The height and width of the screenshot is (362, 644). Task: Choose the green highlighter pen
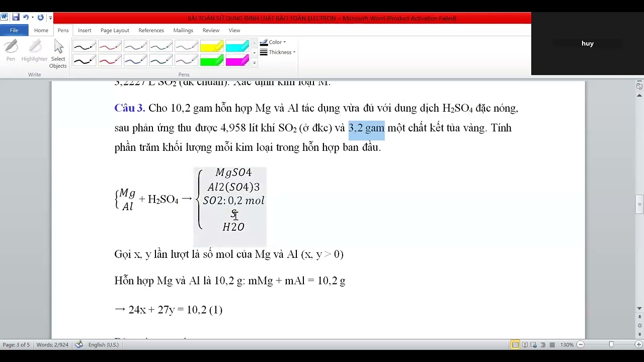(x=212, y=61)
